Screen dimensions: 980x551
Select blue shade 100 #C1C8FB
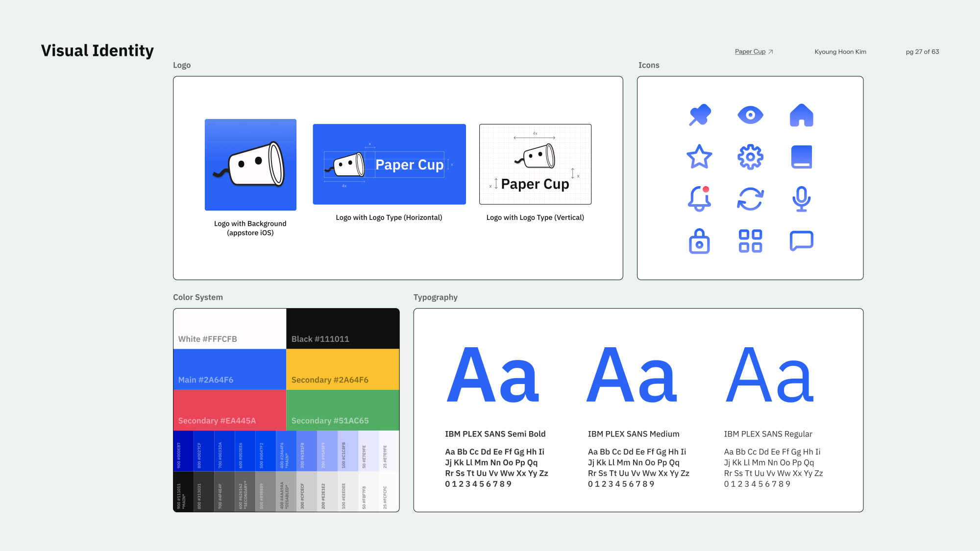tap(348, 451)
